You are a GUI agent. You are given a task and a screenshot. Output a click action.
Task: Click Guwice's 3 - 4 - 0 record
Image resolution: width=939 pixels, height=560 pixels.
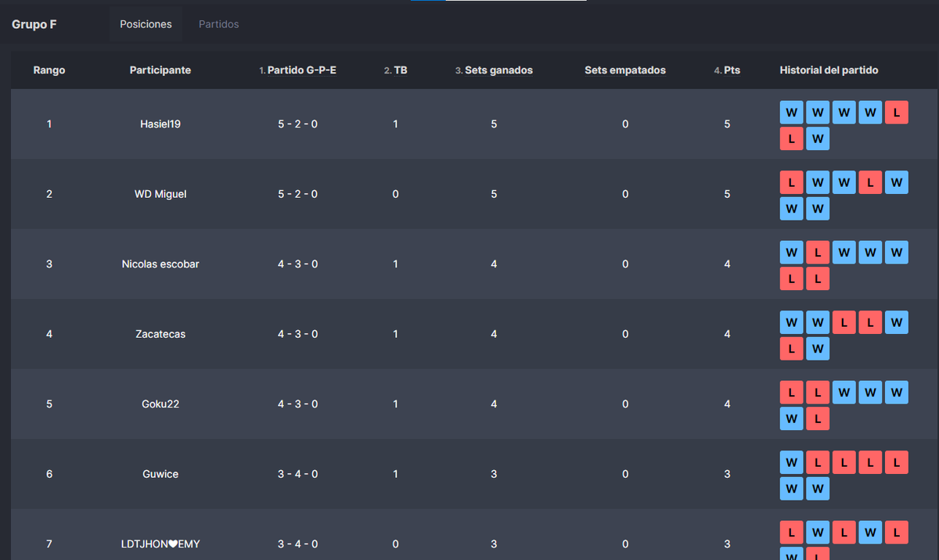point(297,474)
